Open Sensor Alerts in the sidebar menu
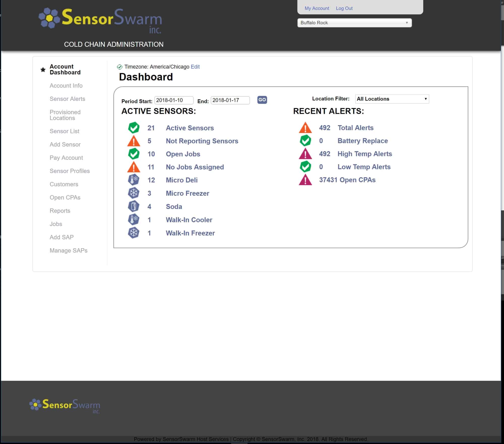The width and height of the screenshot is (504, 444). tap(67, 99)
